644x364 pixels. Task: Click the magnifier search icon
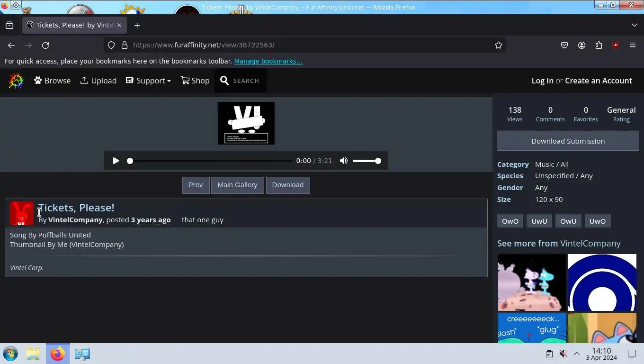coord(224,81)
